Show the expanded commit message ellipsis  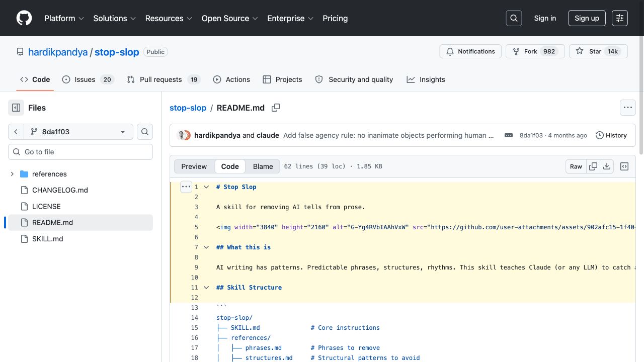click(x=509, y=135)
